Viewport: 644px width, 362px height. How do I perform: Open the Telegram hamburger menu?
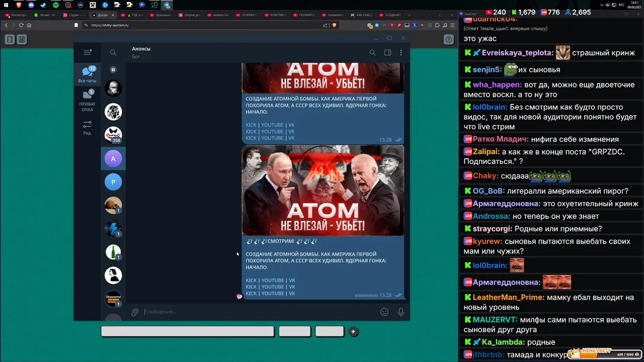tap(88, 52)
